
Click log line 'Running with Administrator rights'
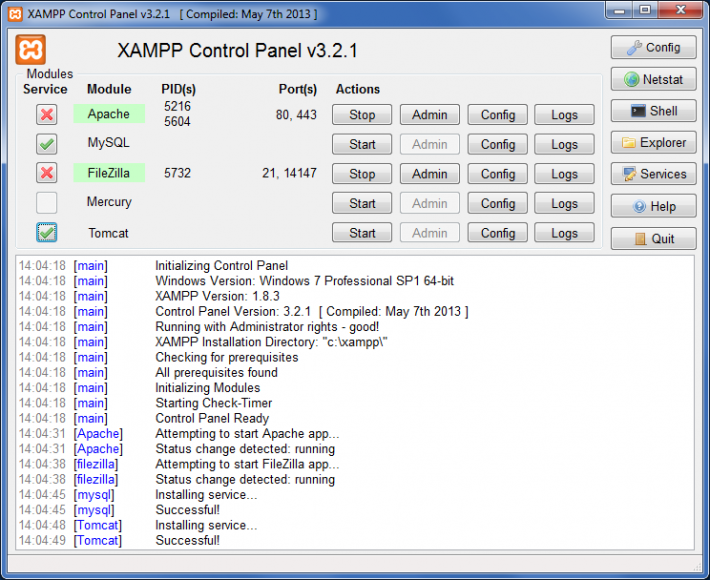(267, 326)
